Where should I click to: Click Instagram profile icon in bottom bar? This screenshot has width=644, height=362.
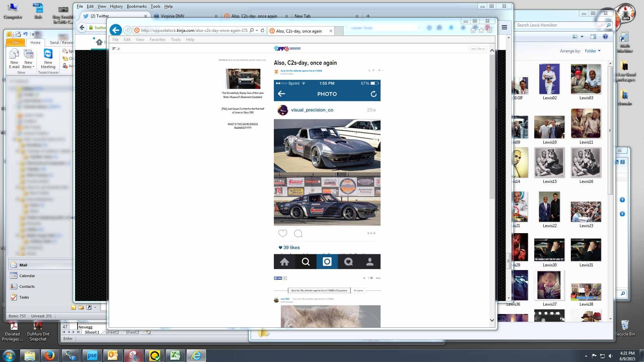pos(370,262)
